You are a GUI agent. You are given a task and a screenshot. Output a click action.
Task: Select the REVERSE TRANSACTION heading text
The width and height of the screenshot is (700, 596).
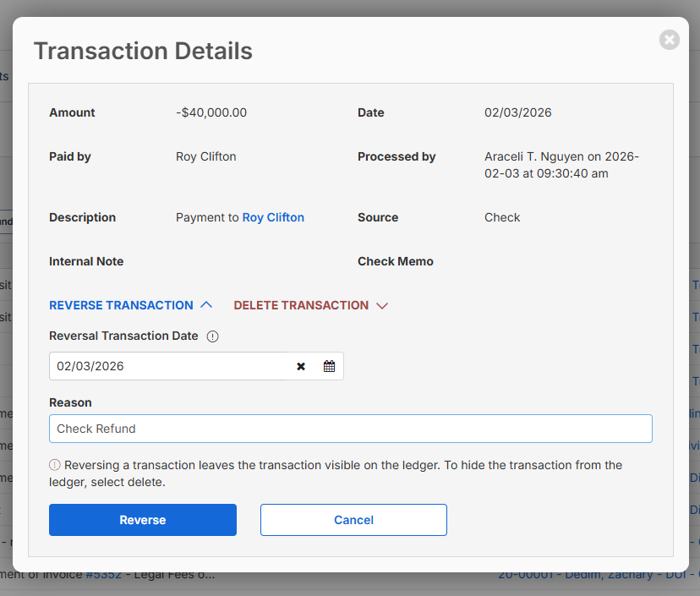tap(121, 305)
